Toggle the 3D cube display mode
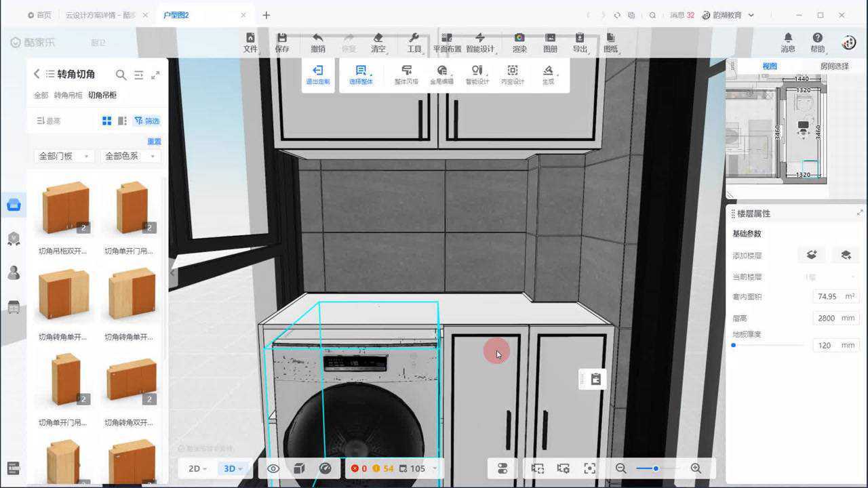Viewport: 868px width, 488px height. [x=299, y=468]
